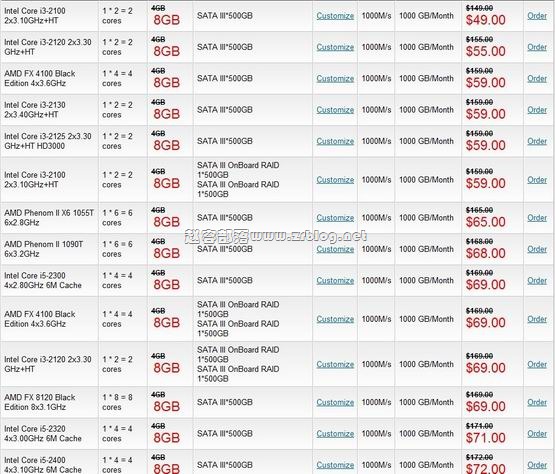
Task: Order the AMD FX 8120 Black Edition server
Action: click(537, 402)
